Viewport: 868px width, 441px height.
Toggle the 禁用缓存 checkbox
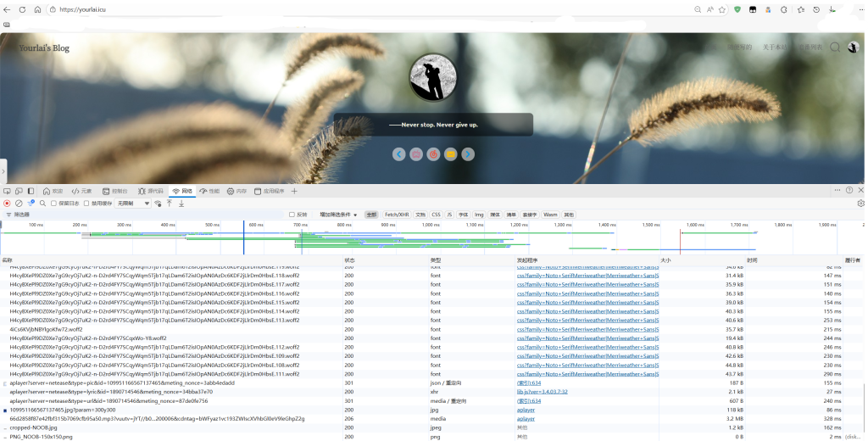click(x=87, y=204)
